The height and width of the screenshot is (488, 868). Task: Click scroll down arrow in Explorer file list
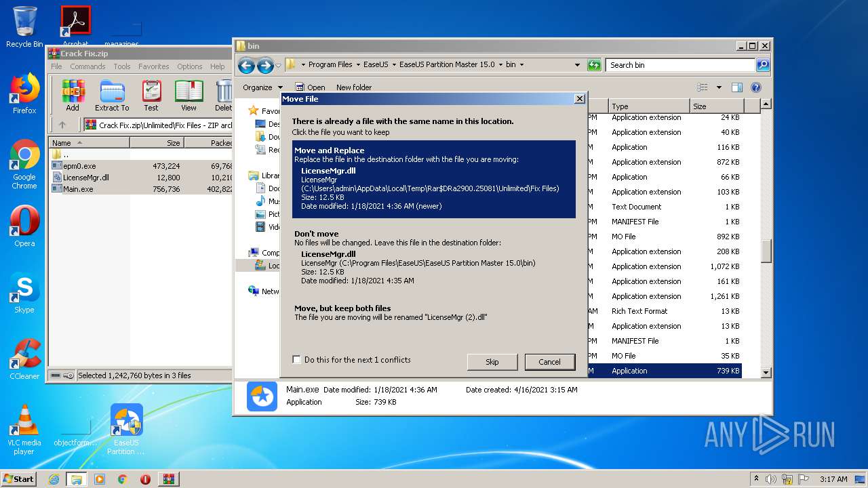766,372
